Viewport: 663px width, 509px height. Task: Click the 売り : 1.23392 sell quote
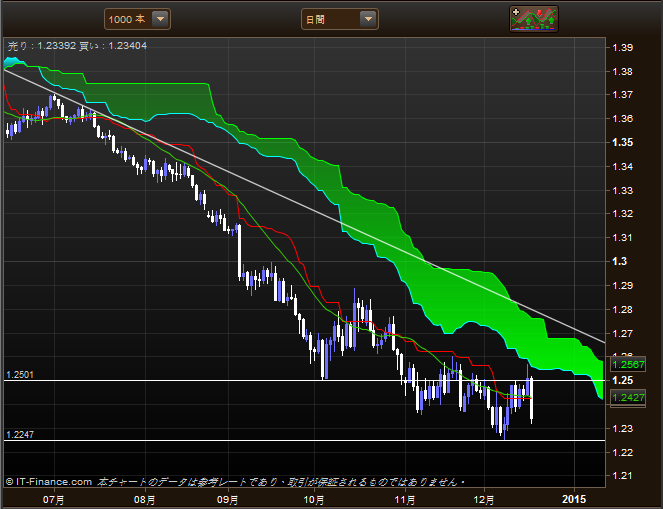pyautogui.click(x=42, y=46)
